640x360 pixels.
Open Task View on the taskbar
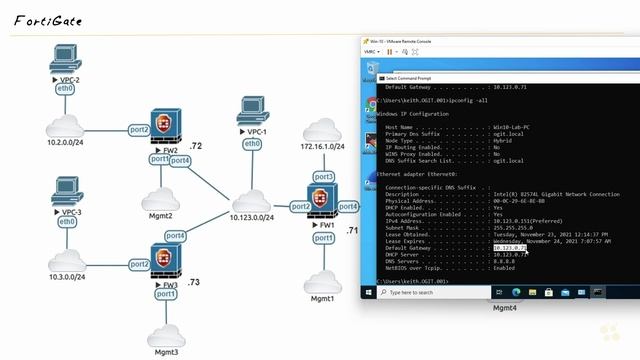(x=499, y=292)
